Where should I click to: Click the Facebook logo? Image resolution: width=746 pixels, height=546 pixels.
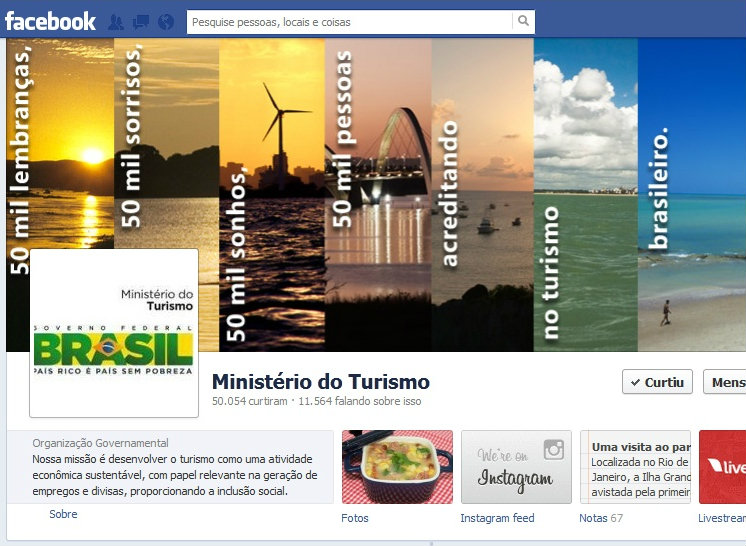coord(50,21)
